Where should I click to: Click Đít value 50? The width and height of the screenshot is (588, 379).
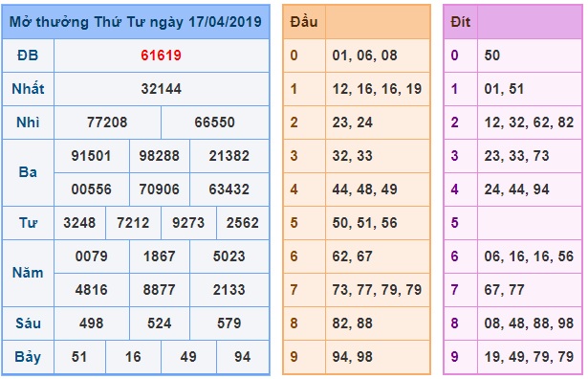click(492, 56)
